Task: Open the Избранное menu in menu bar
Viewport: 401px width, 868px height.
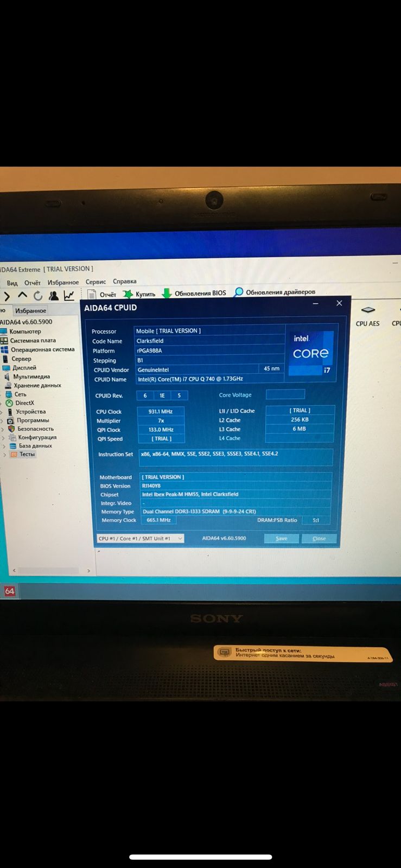Action: [x=63, y=282]
